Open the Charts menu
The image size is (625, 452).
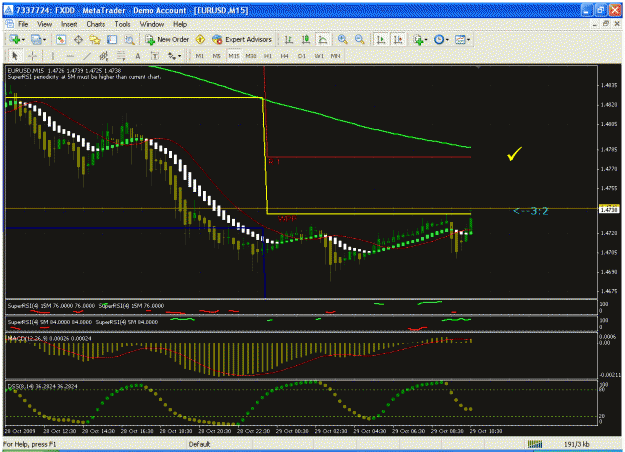tap(96, 24)
